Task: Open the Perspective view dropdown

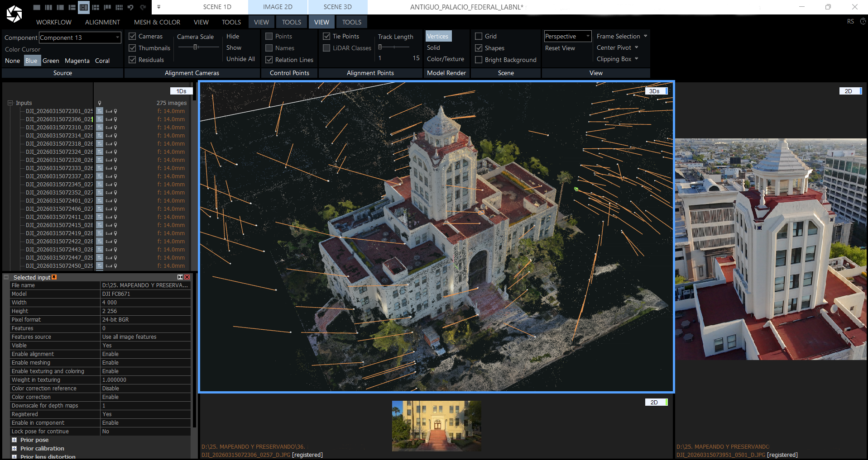Action: click(x=568, y=36)
